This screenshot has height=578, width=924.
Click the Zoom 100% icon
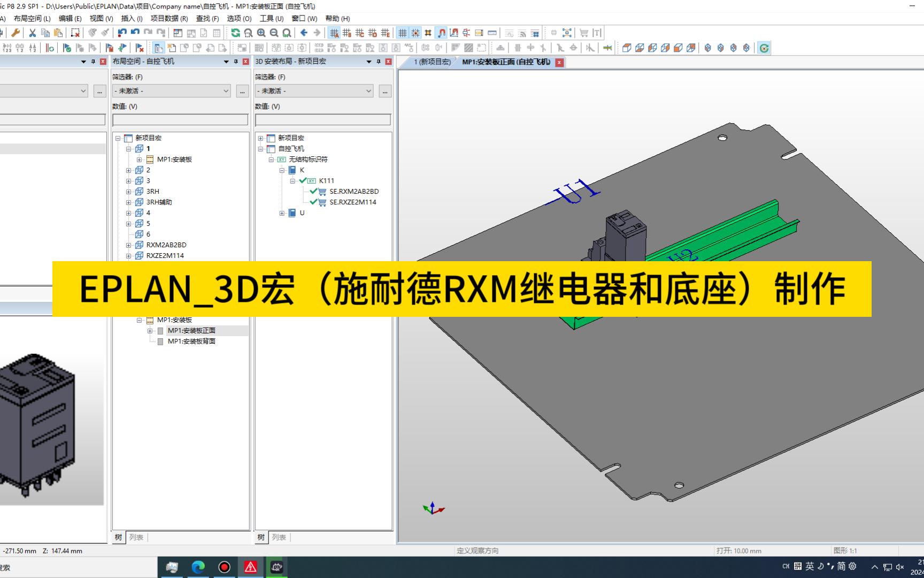tap(287, 33)
